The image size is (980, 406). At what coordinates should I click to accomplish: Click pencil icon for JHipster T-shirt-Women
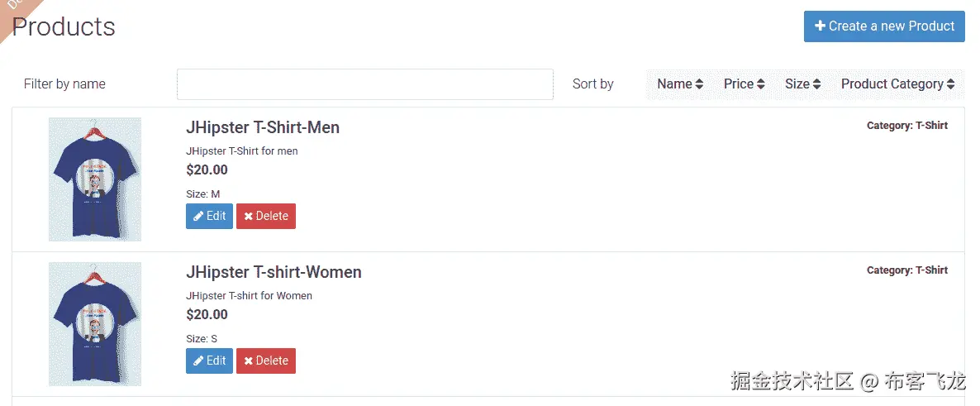[198, 361]
